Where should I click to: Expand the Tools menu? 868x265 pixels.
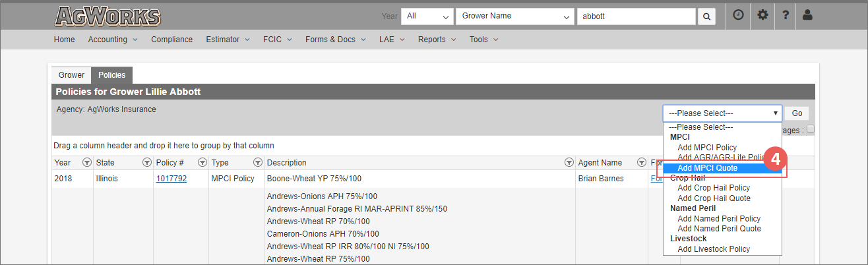(483, 40)
